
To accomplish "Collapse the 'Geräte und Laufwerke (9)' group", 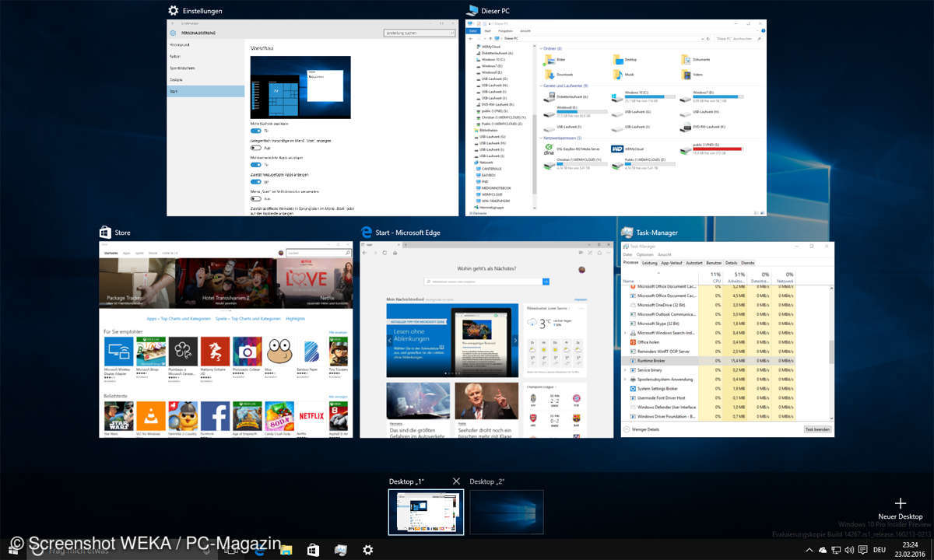I will (x=540, y=86).
